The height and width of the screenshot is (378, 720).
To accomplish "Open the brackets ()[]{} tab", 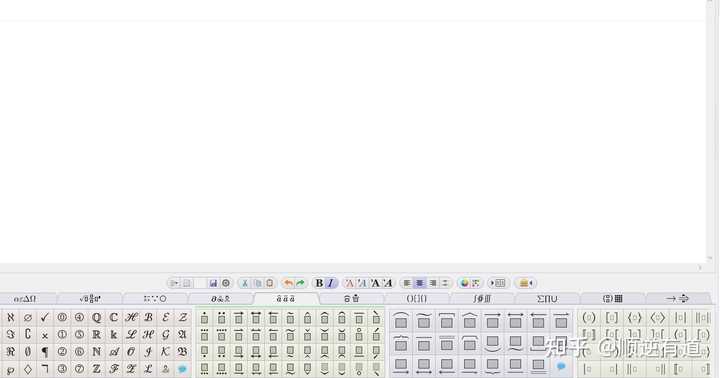I will coord(416,299).
